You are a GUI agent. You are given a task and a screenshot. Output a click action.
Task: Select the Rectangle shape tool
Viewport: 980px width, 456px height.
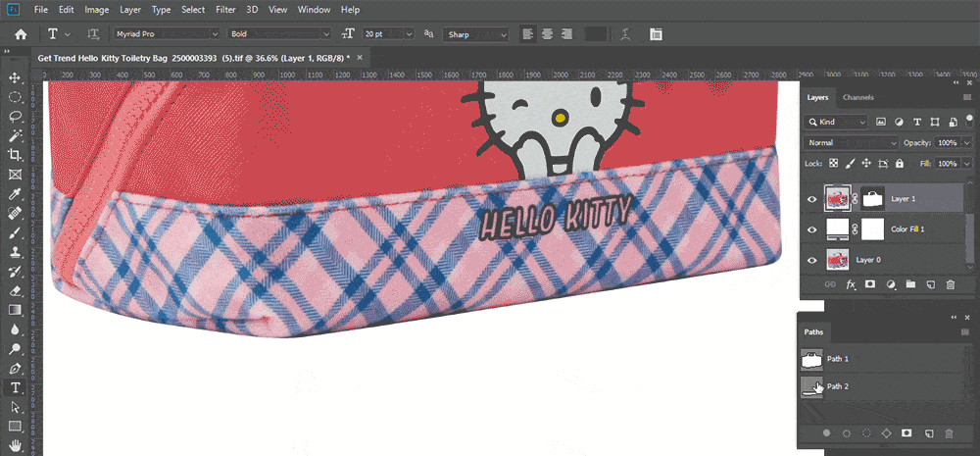point(15,427)
